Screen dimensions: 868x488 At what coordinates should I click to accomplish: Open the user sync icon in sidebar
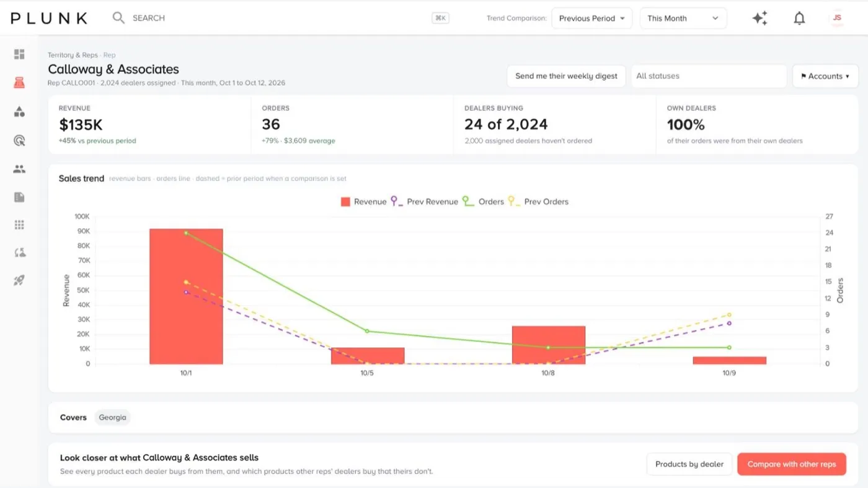19,252
